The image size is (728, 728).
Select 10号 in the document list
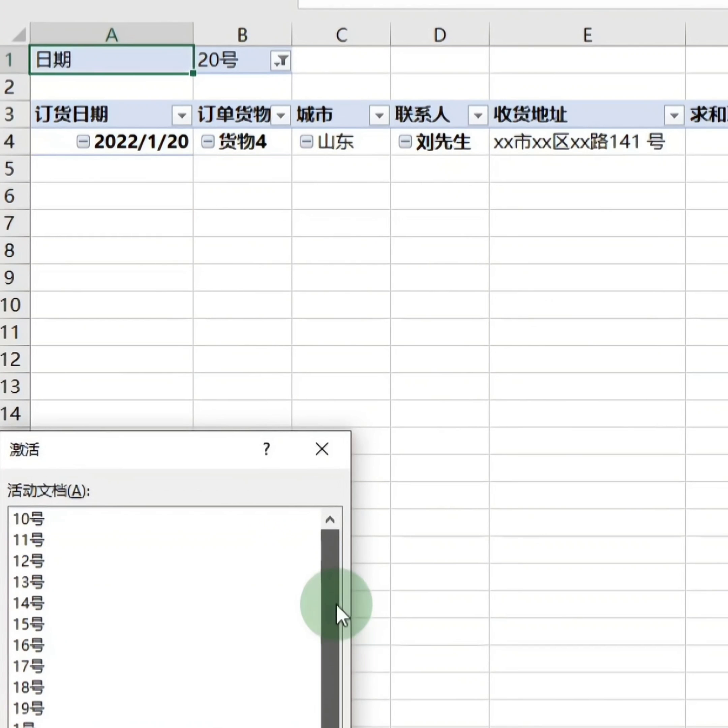click(29, 519)
